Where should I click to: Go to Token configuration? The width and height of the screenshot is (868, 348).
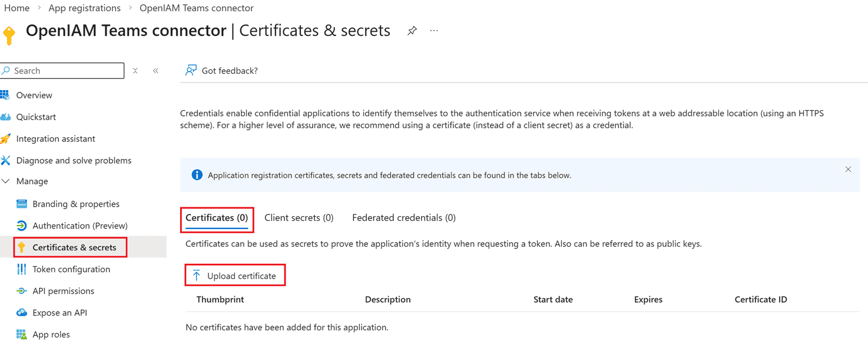tap(71, 270)
